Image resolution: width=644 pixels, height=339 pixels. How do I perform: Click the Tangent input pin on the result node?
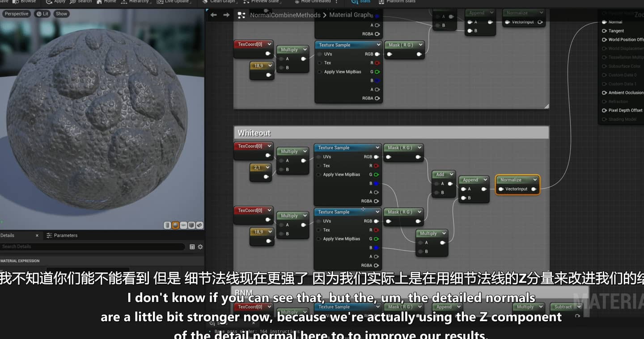pos(605,31)
